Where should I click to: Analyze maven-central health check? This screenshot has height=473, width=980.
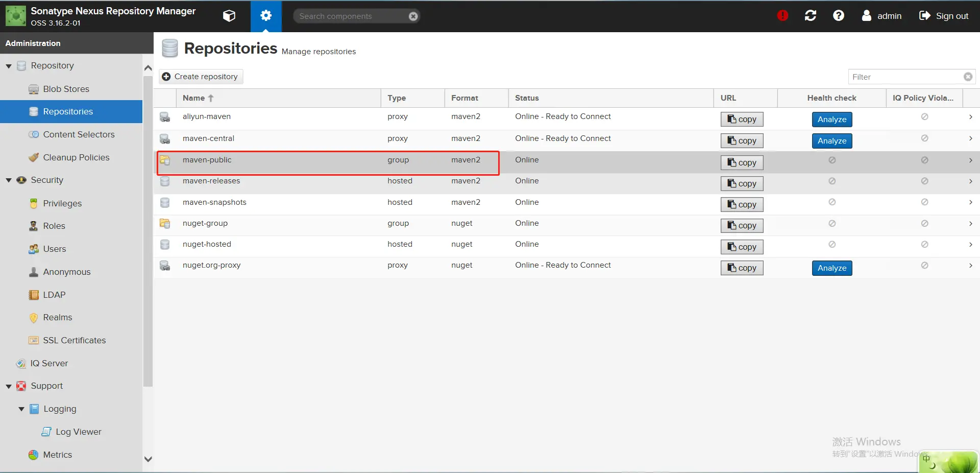coord(832,140)
